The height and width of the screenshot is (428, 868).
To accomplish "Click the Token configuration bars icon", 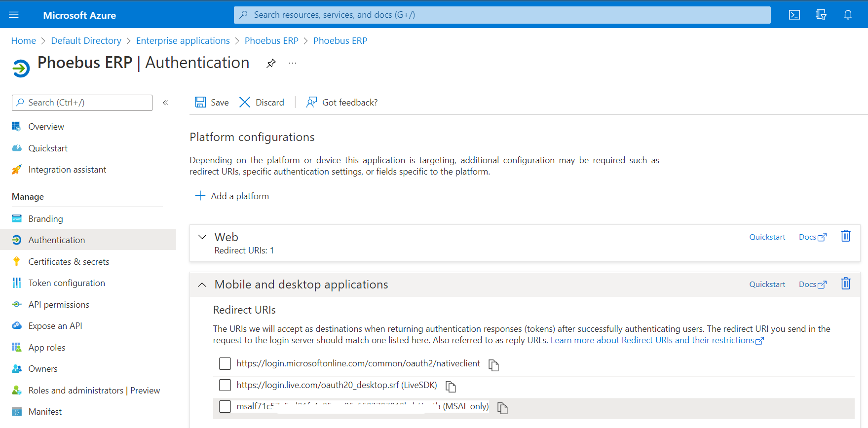I will 17,283.
